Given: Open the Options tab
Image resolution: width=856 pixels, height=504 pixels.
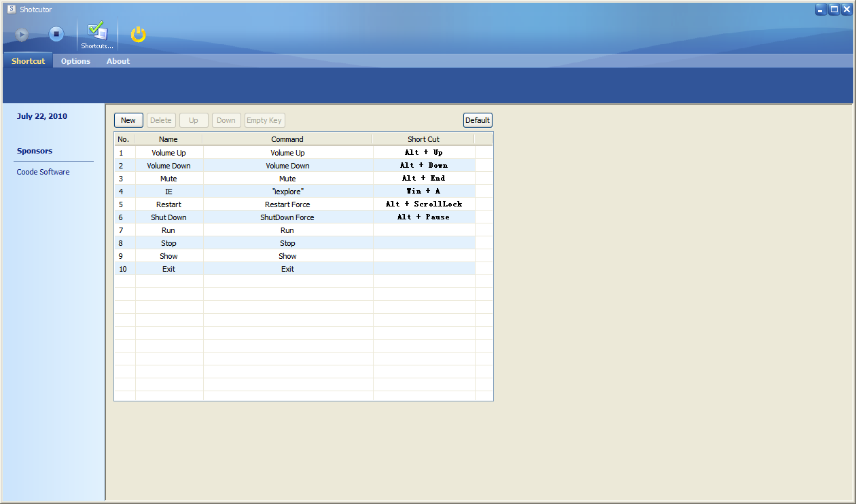Looking at the screenshot, I should coord(75,61).
